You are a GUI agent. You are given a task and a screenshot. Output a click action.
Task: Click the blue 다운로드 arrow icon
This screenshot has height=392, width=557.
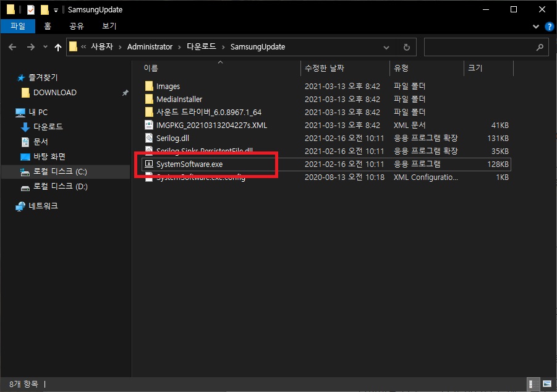pos(25,127)
